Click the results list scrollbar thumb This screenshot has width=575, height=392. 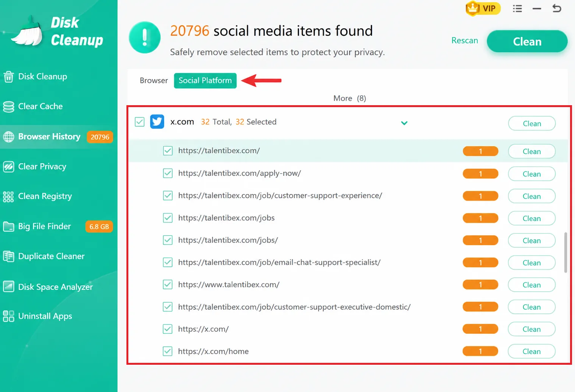pos(566,252)
